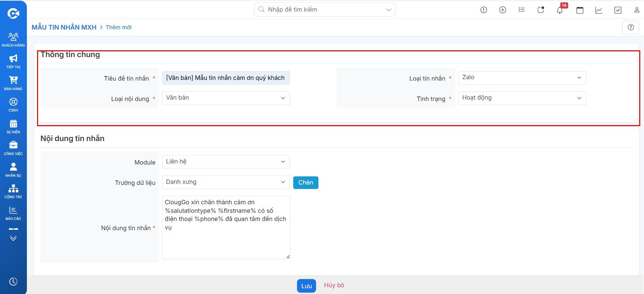Open the user profile icon
Viewport: 644px width, 294px height.
(637, 10)
